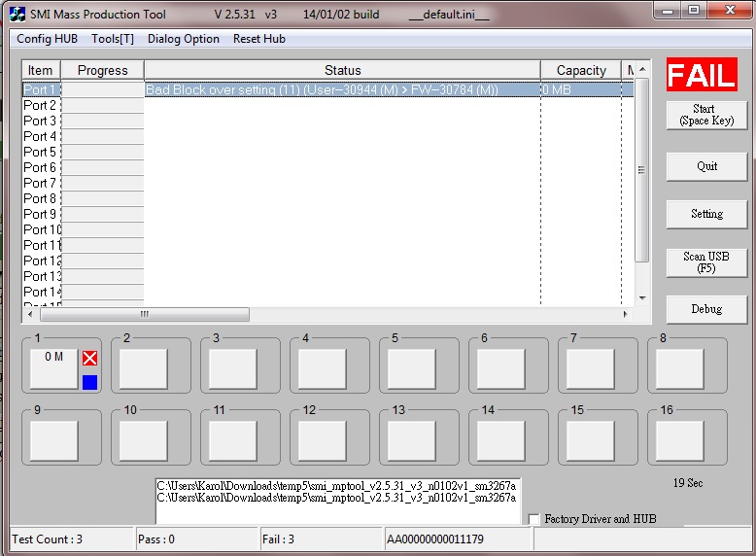
Task: Click the list scroll-down arrow
Action: (642, 298)
